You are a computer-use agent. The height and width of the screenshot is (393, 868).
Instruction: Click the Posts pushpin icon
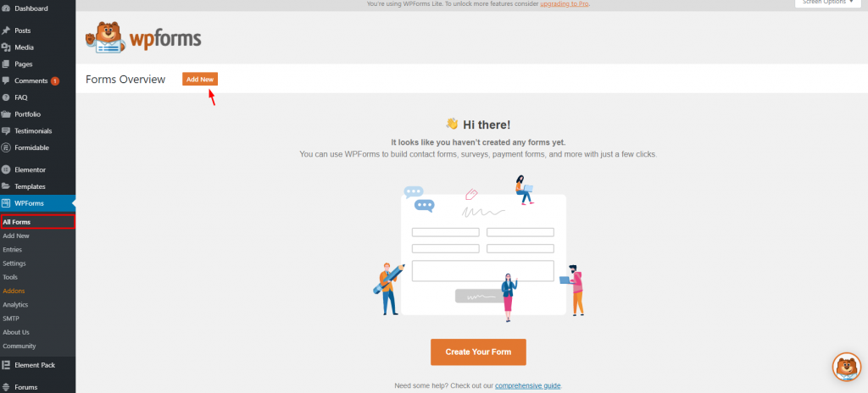pos(6,30)
